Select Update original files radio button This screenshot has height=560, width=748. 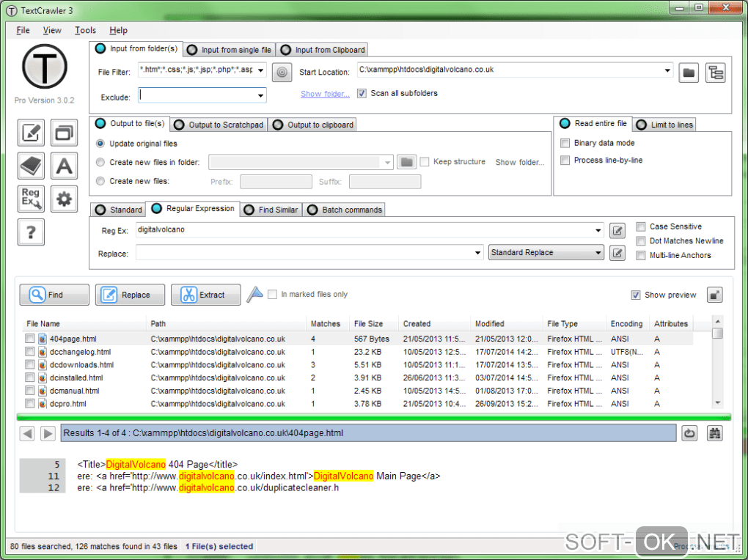pyautogui.click(x=100, y=144)
